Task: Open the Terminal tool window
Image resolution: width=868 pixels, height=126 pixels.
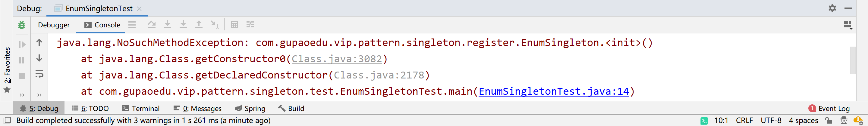Action: [x=141, y=108]
